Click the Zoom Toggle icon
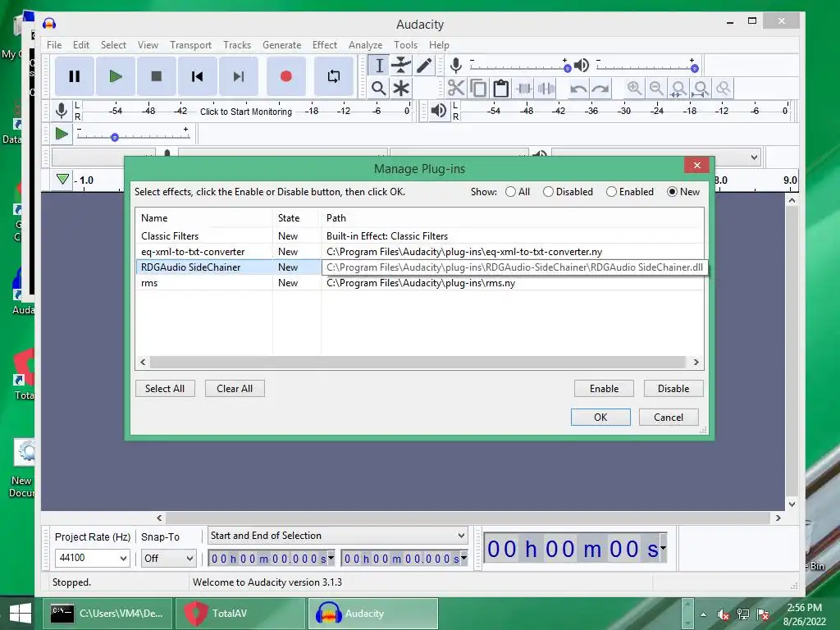Viewport: 840px width, 630px height. [724, 88]
